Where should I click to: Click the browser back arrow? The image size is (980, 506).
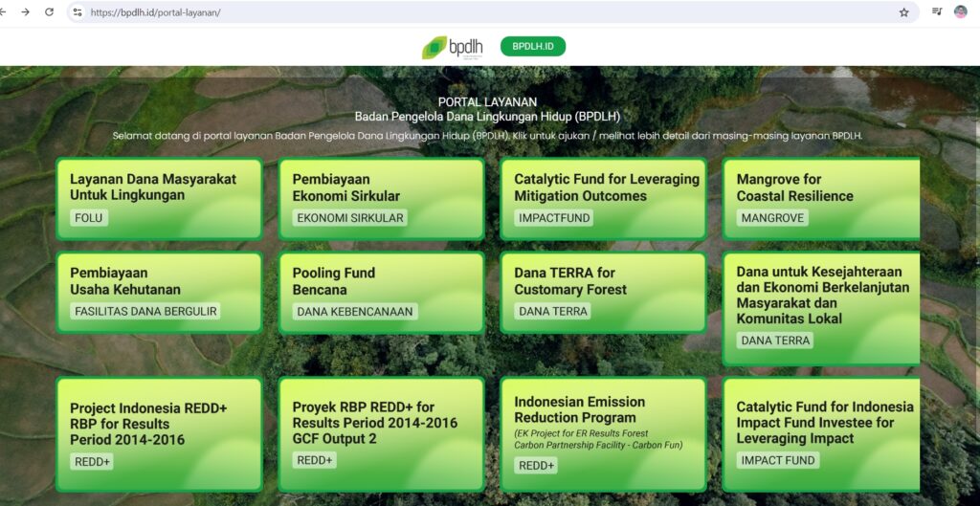5,12
